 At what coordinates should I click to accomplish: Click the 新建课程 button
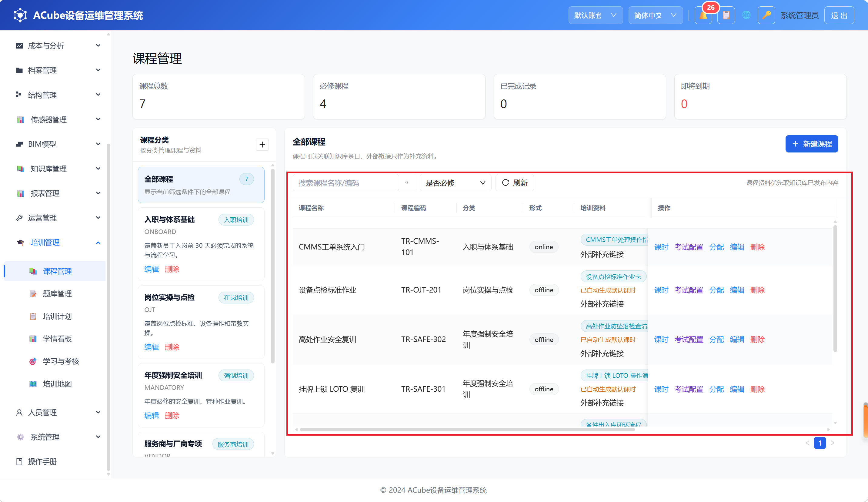point(812,144)
